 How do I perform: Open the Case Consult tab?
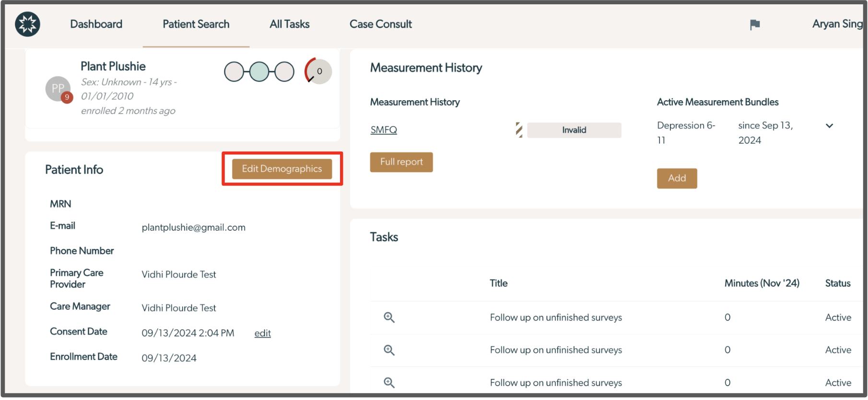coord(380,24)
